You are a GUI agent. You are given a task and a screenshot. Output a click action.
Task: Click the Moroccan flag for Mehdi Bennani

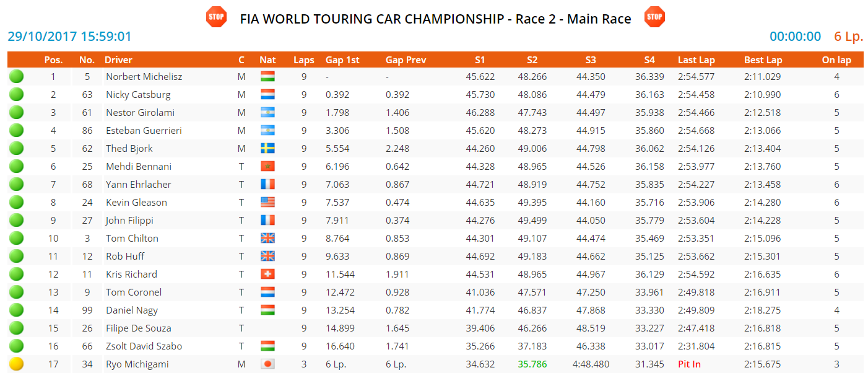[x=267, y=167]
